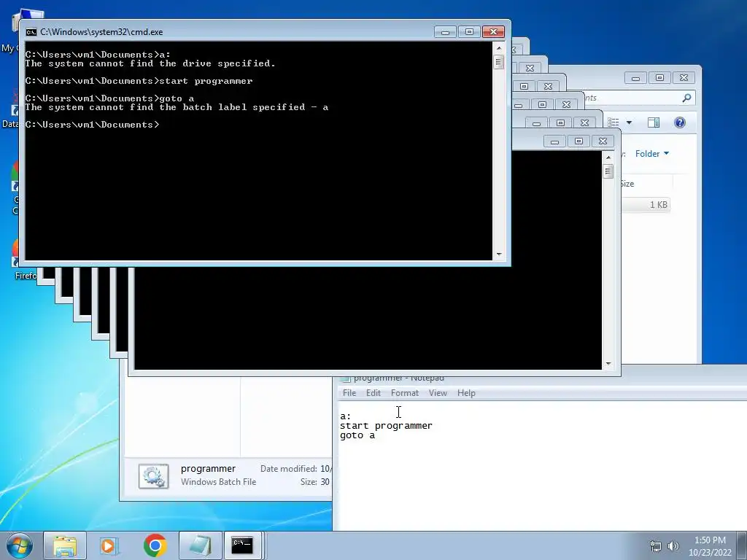Open the View menu in Notepad
Viewport: 747px width, 560px height.
[438, 393]
